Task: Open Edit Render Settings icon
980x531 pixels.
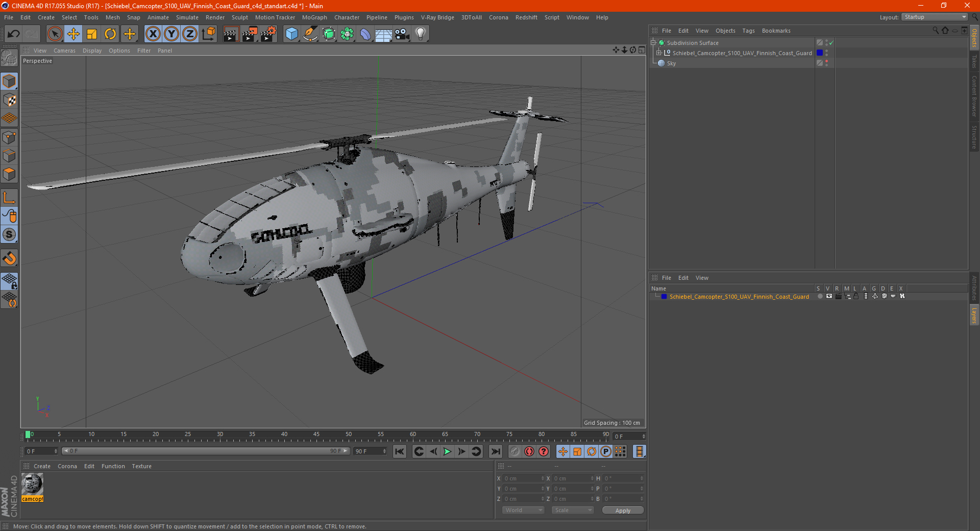Action: [268, 34]
